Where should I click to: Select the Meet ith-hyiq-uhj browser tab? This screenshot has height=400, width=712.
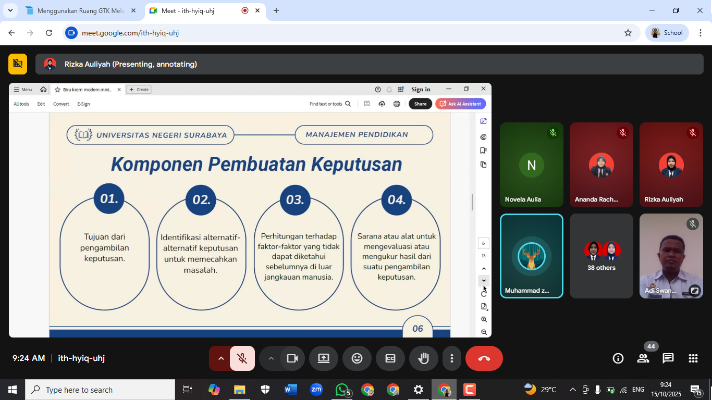point(195,10)
